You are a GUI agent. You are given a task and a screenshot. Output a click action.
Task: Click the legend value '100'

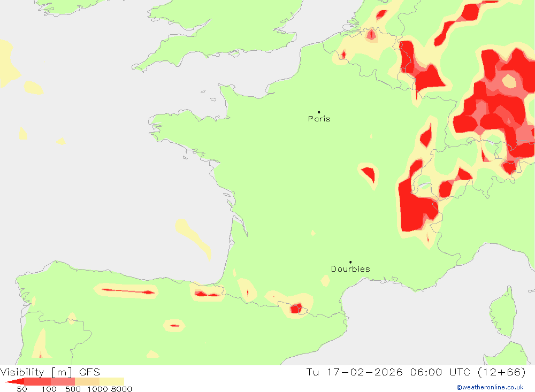coord(49,389)
